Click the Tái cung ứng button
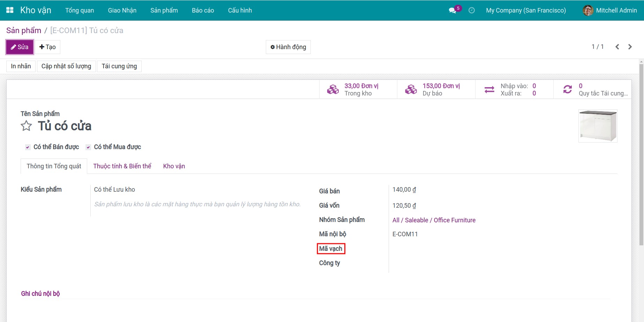The image size is (644, 322). tap(119, 66)
